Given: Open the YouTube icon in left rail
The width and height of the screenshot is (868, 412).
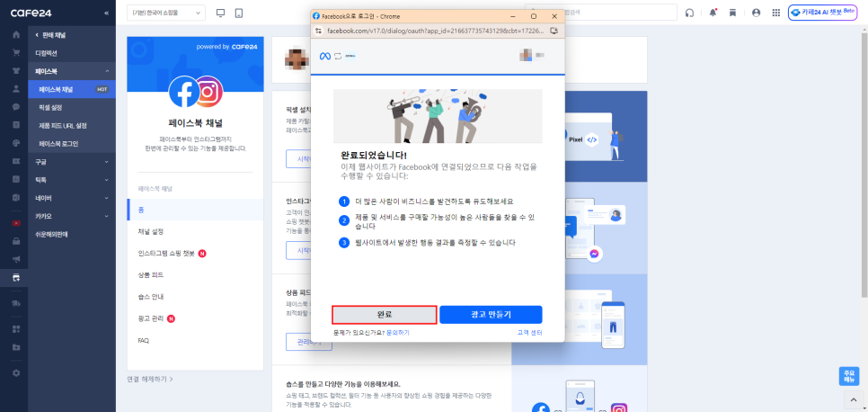Looking at the screenshot, I should [16, 223].
